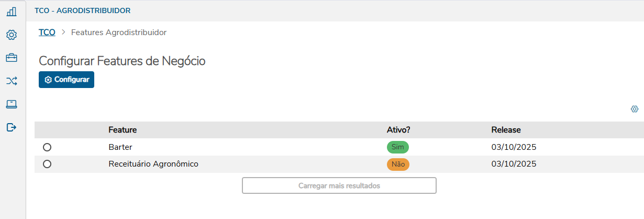Click gear icon inside Configurar button
Screen dimensions: 644x219
coord(48,80)
